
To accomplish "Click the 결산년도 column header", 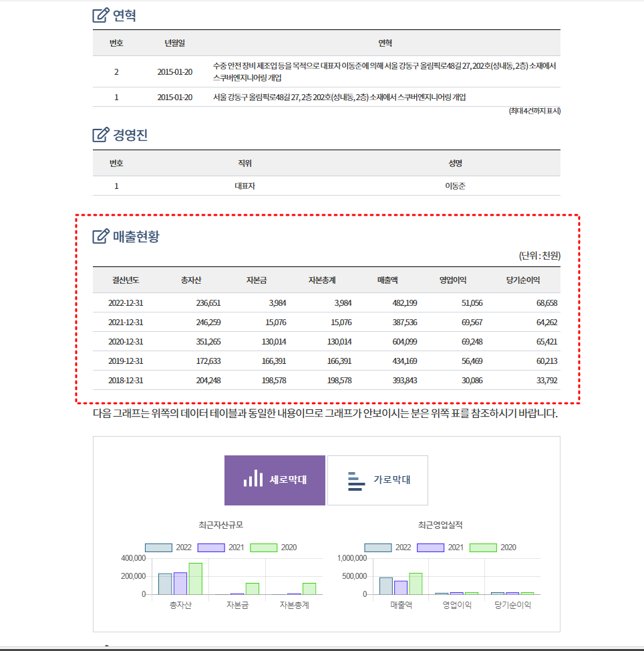I will [126, 280].
